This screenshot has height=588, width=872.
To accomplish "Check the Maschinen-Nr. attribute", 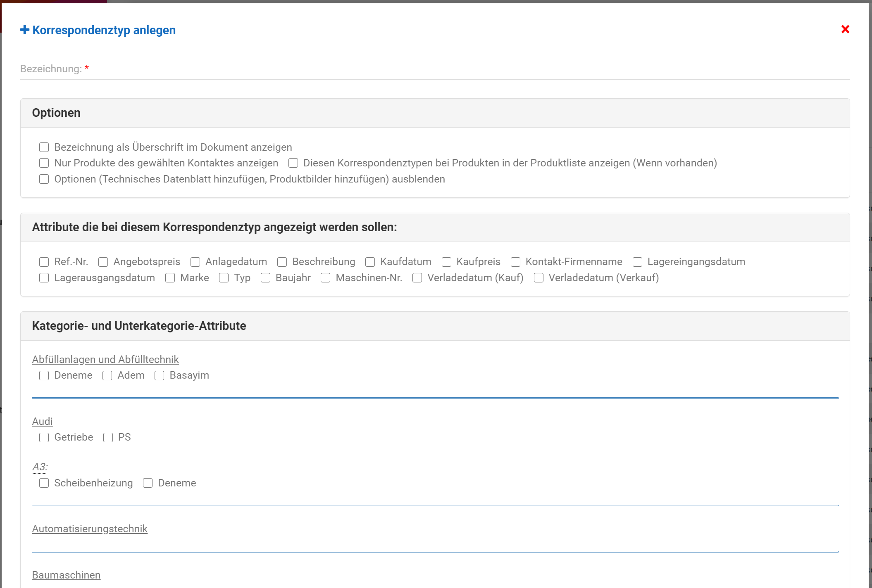I will click(x=326, y=278).
